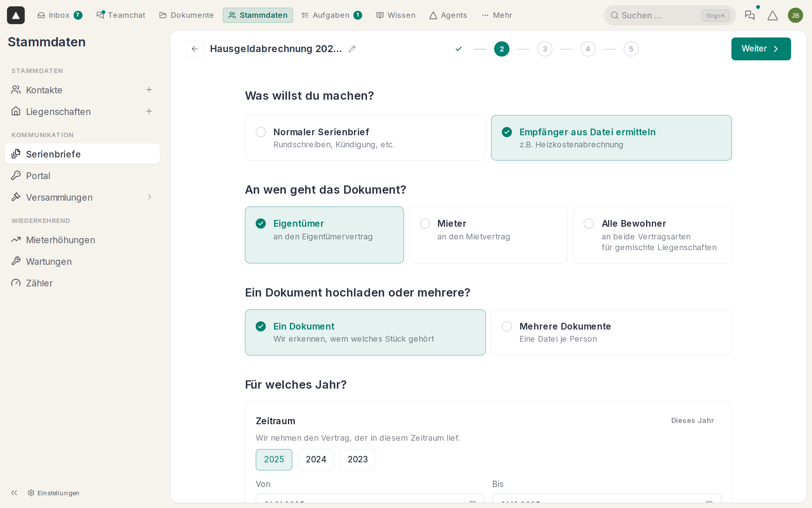Open the Aufgaben tab
Viewport: 812px width, 508px height.
[x=331, y=15]
